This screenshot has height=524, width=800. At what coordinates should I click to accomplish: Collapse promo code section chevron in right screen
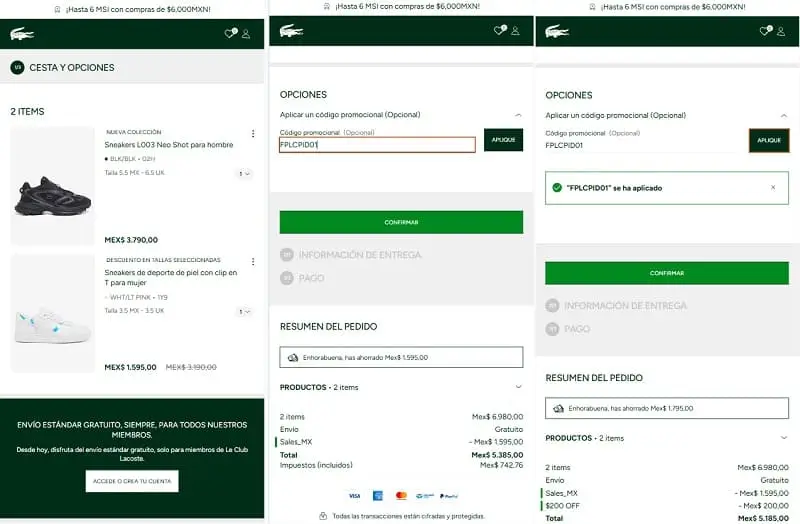click(x=784, y=116)
